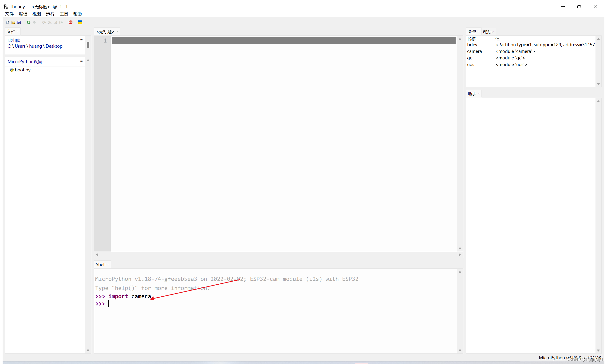Click on boot.py file in device tree

(22, 70)
